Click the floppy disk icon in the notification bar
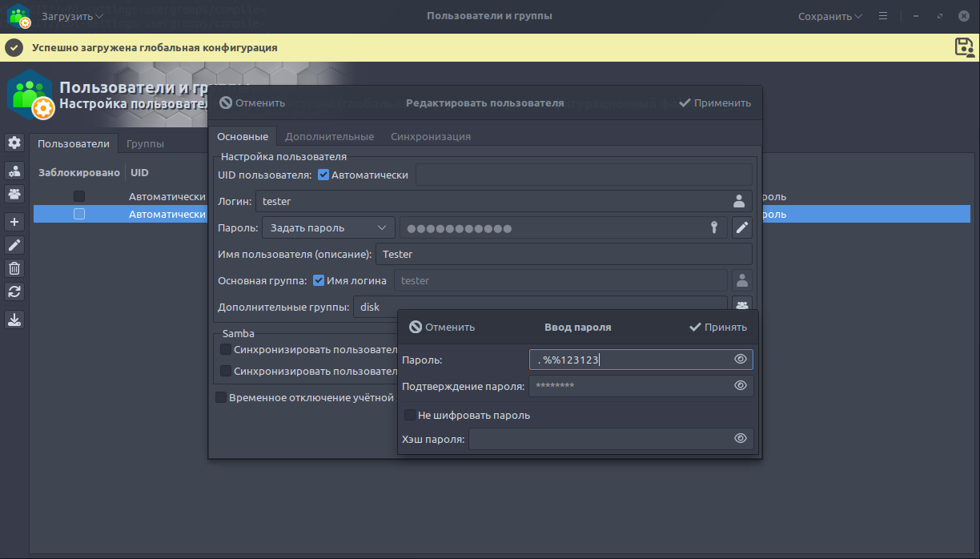980x559 pixels. pyautogui.click(x=964, y=47)
